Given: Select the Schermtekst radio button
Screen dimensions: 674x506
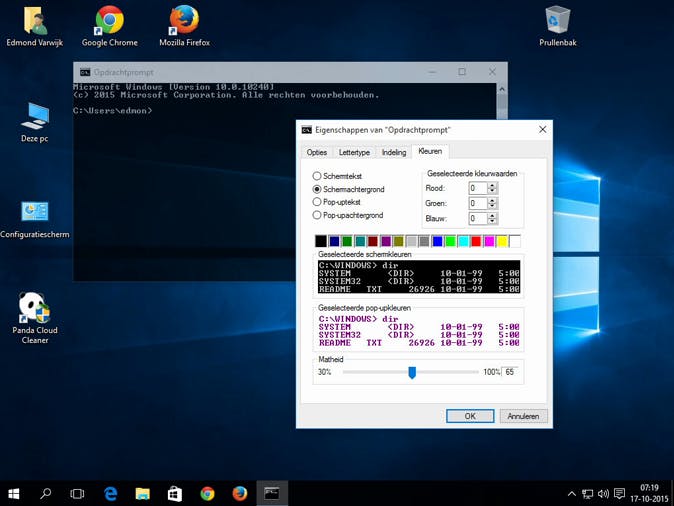Looking at the screenshot, I should pos(318,176).
